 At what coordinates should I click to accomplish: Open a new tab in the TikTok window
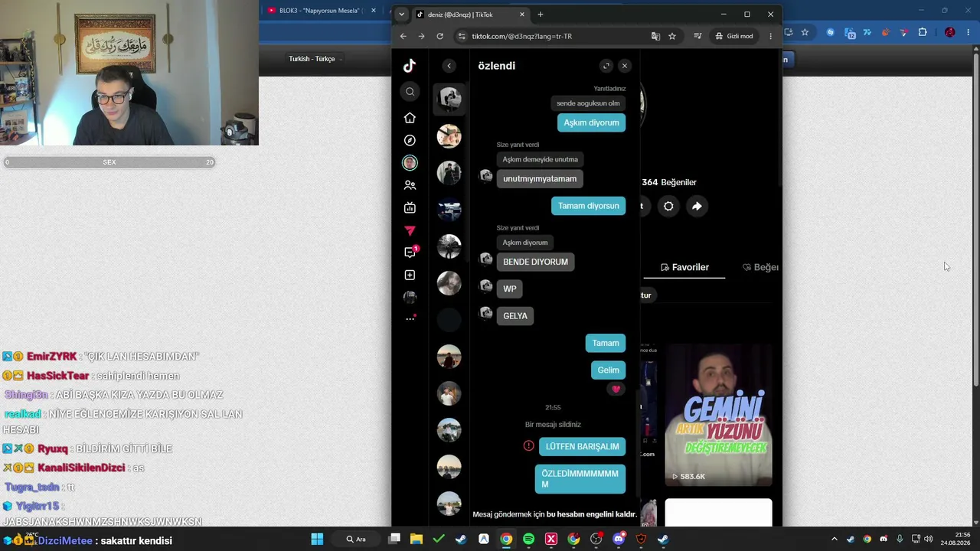(x=541, y=15)
